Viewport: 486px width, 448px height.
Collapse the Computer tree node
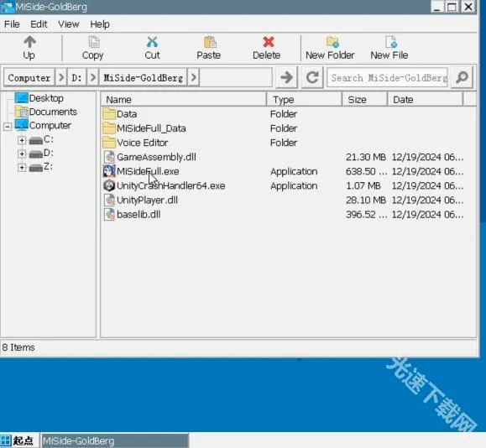(x=7, y=127)
